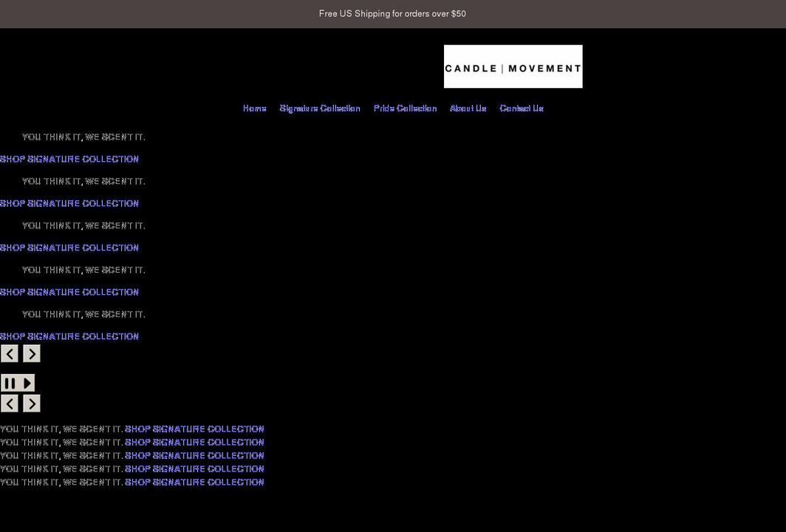
Task: Switch to the Pride Collection menu entry
Action: [405, 108]
